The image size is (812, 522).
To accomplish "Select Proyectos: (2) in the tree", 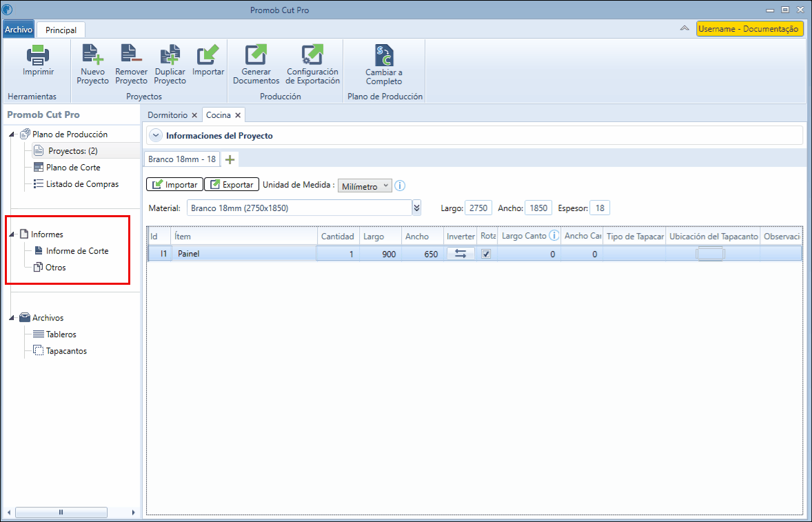I will pos(73,151).
